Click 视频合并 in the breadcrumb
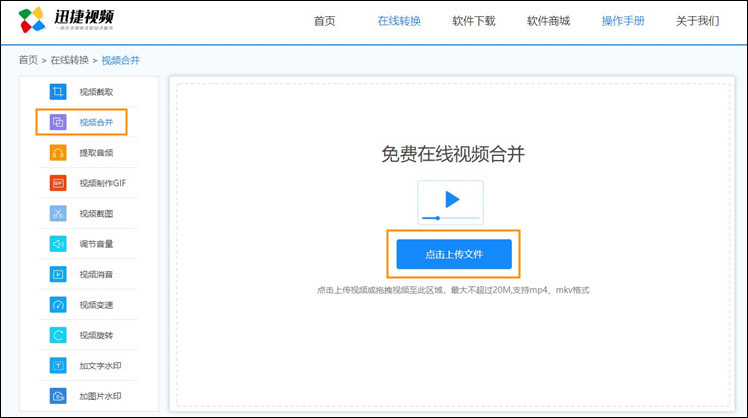Image resolution: width=748 pixels, height=418 pixels. point(121,60)
